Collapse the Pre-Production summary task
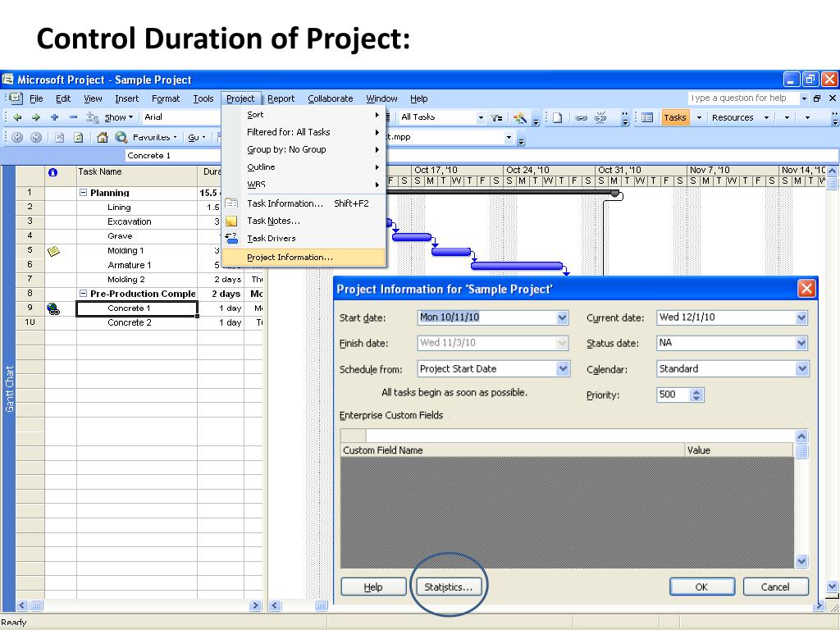 click(83, 294)
